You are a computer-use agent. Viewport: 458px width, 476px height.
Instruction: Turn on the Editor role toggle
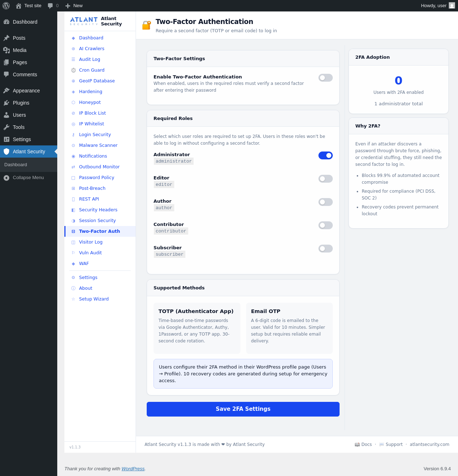tap(326, 179)
